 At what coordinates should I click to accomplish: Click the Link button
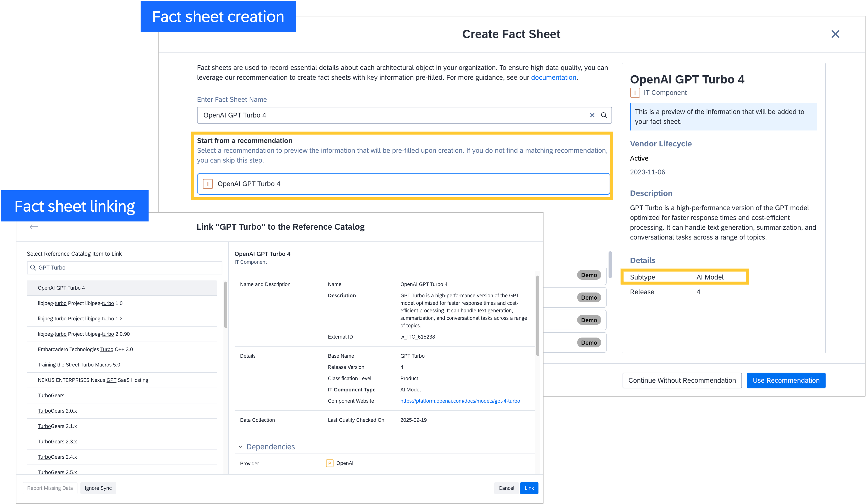pos(529,488)
